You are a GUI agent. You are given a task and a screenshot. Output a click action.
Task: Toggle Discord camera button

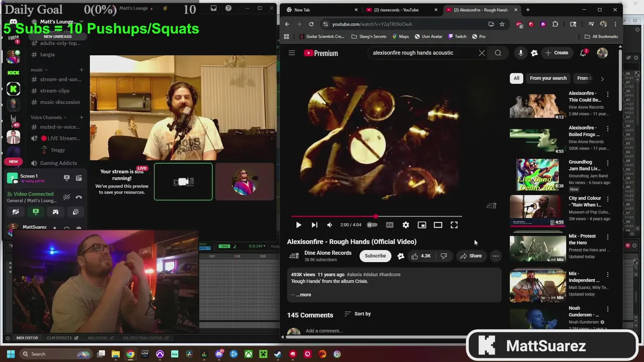(16, 212)
